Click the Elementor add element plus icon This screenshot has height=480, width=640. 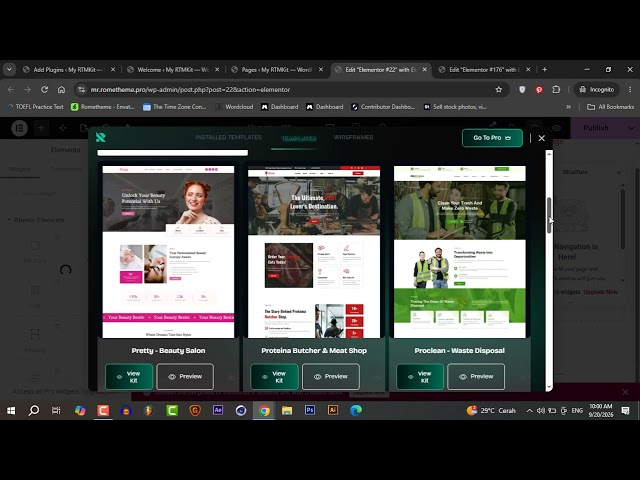point(41,128)
